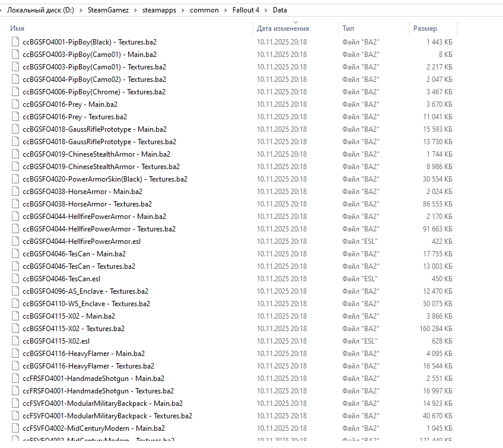Click file icon of ccBGSFO4115-X02.esl
Viewport: 503px width, 448px height.
click(15, 341)
